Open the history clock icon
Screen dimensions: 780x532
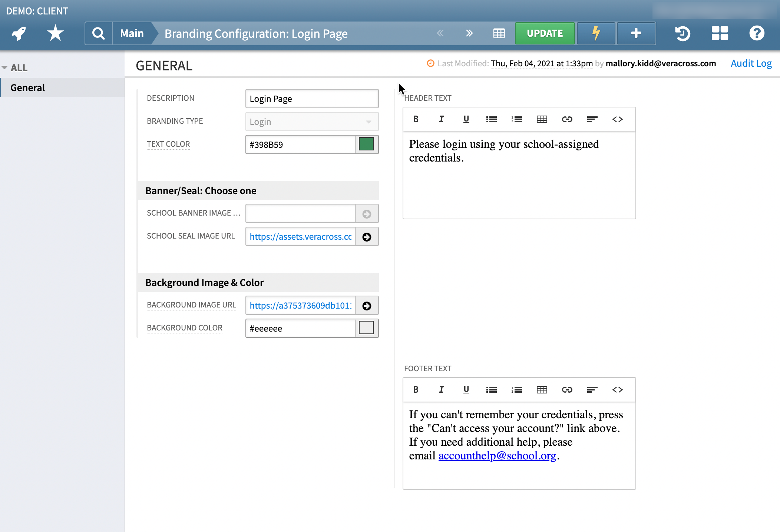pos(682,33)
